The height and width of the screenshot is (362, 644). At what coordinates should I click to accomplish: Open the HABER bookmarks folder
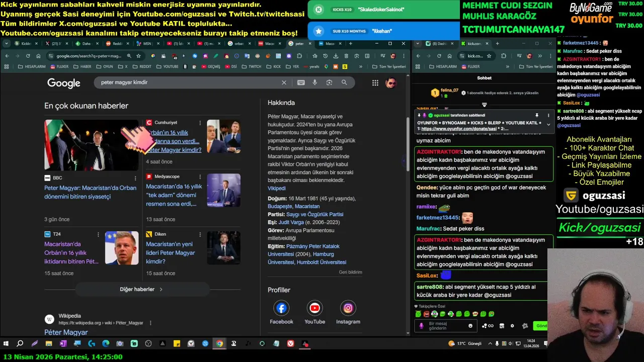[x=83, y=66]
